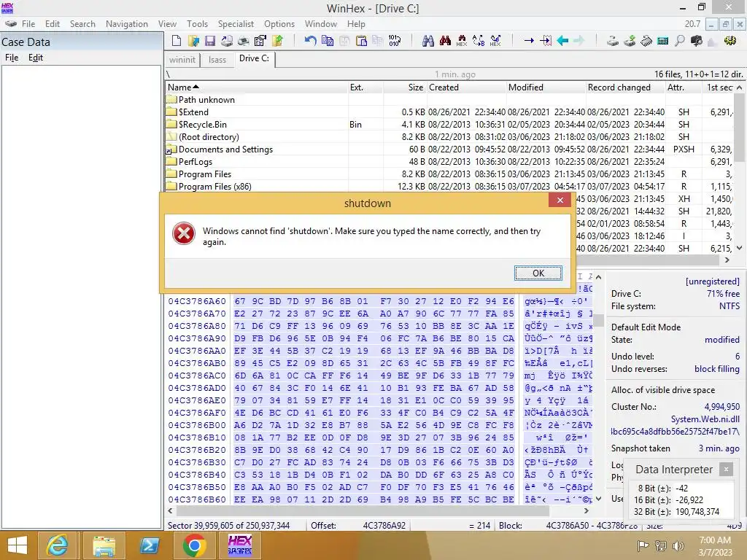Viewport: 747px width, 560px height.
Task: Open Case Data File menu
Action: coord(12,58)
